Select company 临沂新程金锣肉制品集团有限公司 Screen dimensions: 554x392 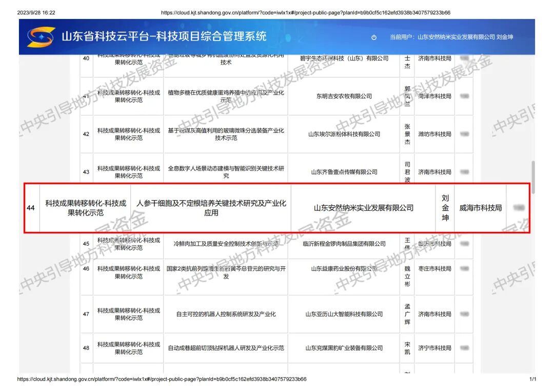tap(344, 244)
